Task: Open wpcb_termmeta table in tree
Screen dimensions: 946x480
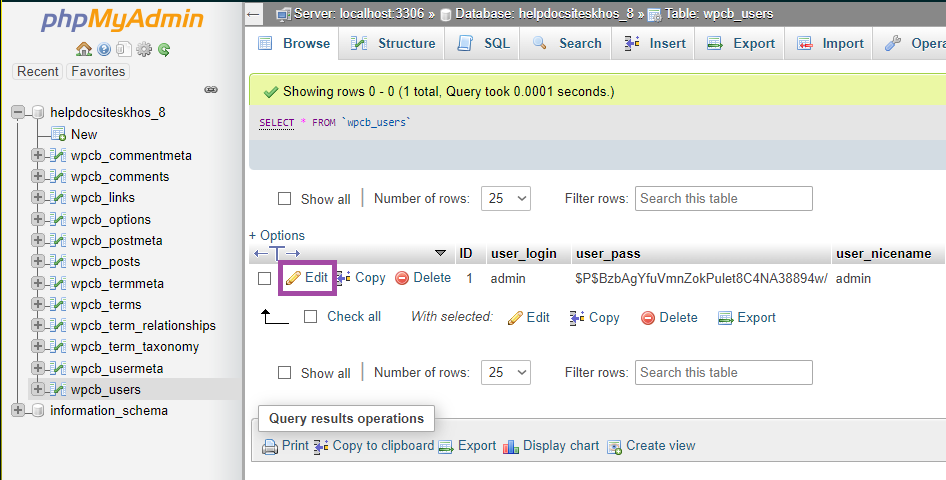Action: coord(117,283)
